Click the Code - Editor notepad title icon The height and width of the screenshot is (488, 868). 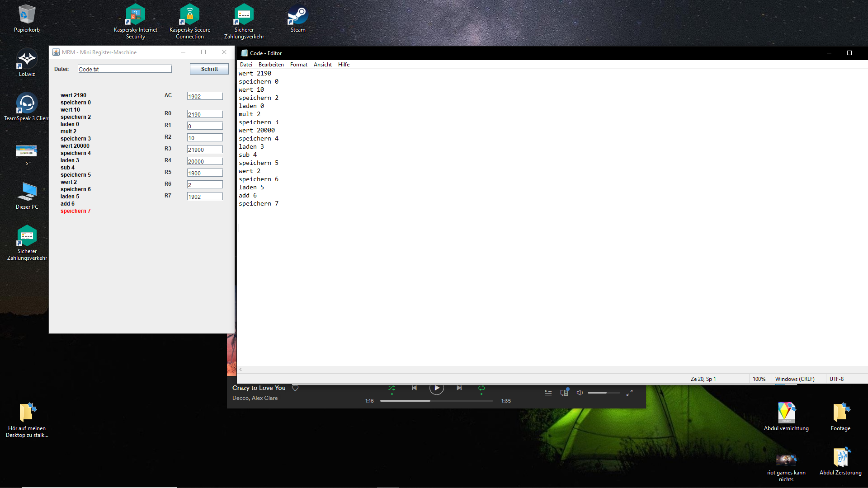(244, 53)
